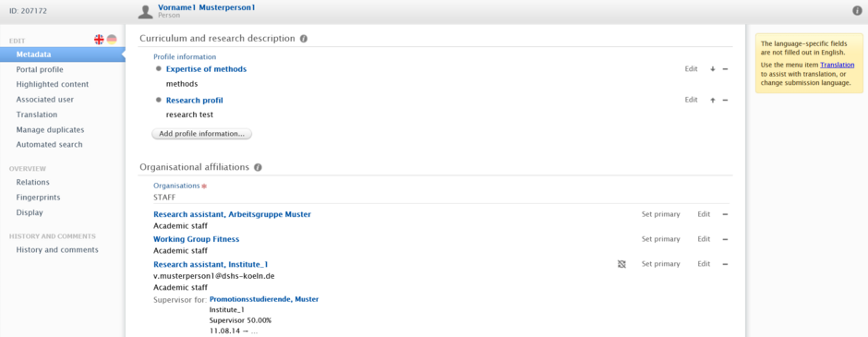Image resolution: width=868 pixels, height=337 pixels.
Task: Move Expertise of methods down
Action: click(713, 69)
